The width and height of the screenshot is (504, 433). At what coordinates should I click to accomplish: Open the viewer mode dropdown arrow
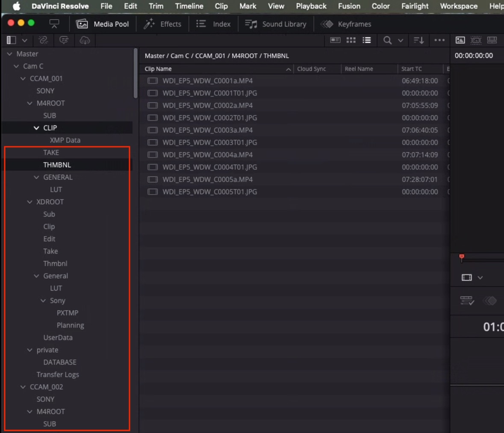click(x=480, y=278)
